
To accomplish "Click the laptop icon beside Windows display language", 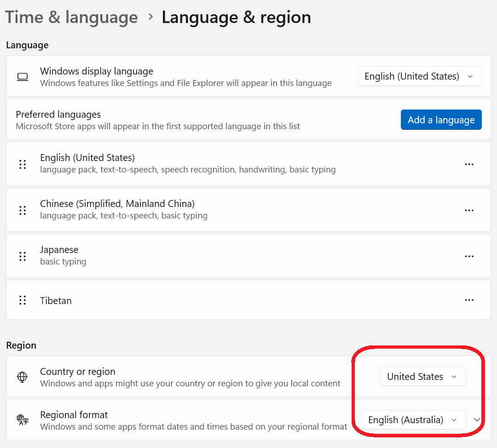I will point(23,77).
